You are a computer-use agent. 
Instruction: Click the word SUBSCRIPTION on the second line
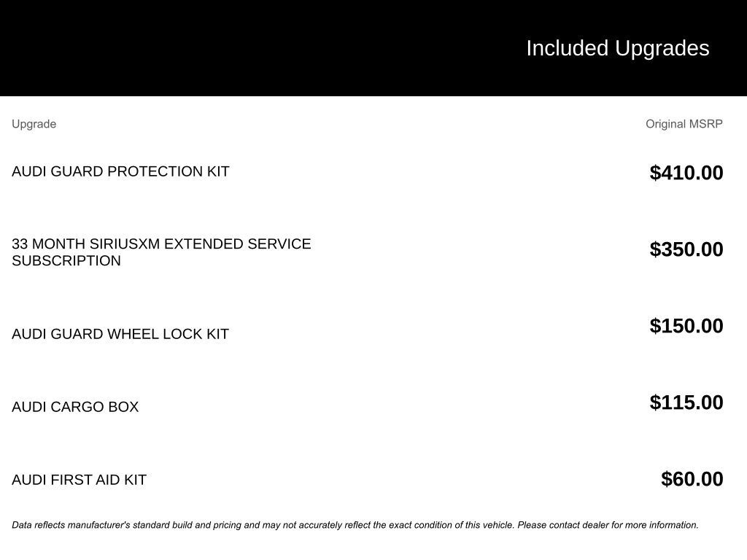tap(66, 261)
